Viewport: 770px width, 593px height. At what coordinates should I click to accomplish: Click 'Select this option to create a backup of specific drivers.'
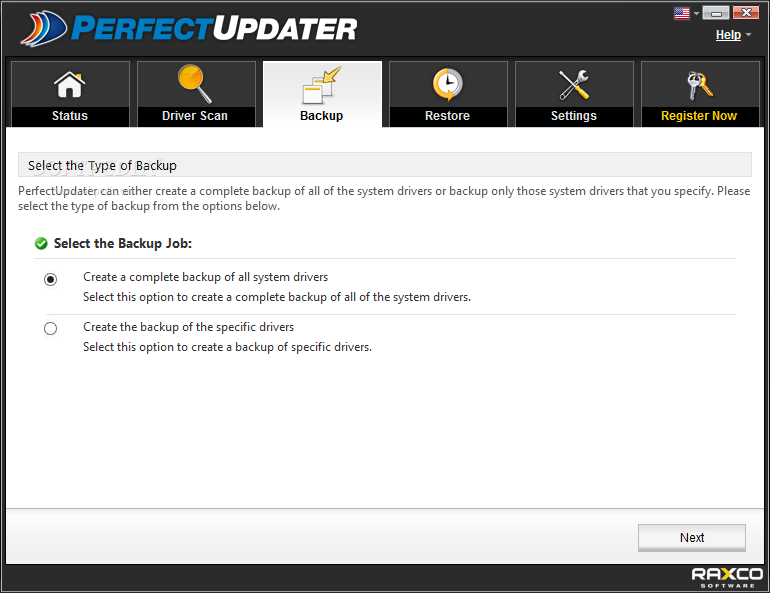(227, 347)
